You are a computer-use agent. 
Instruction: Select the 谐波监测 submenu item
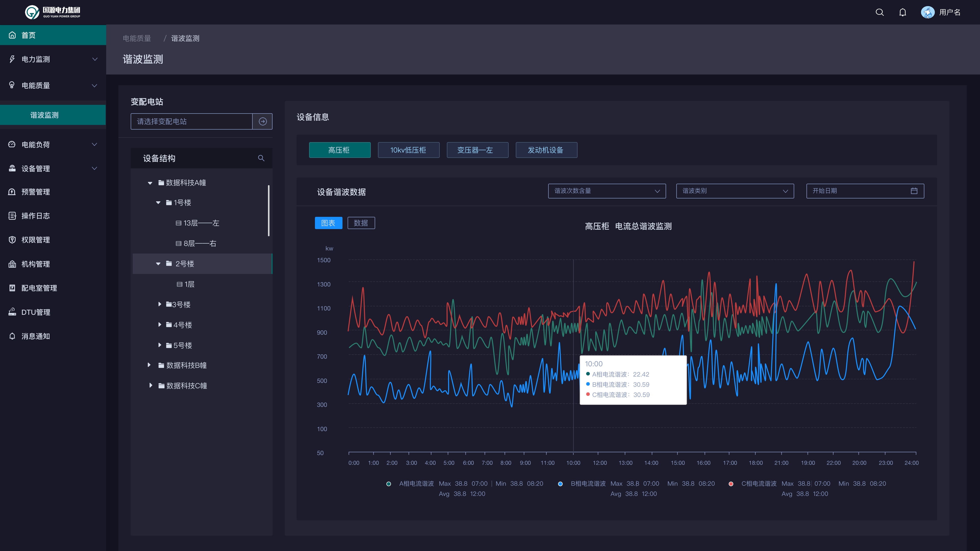[53, 115]
